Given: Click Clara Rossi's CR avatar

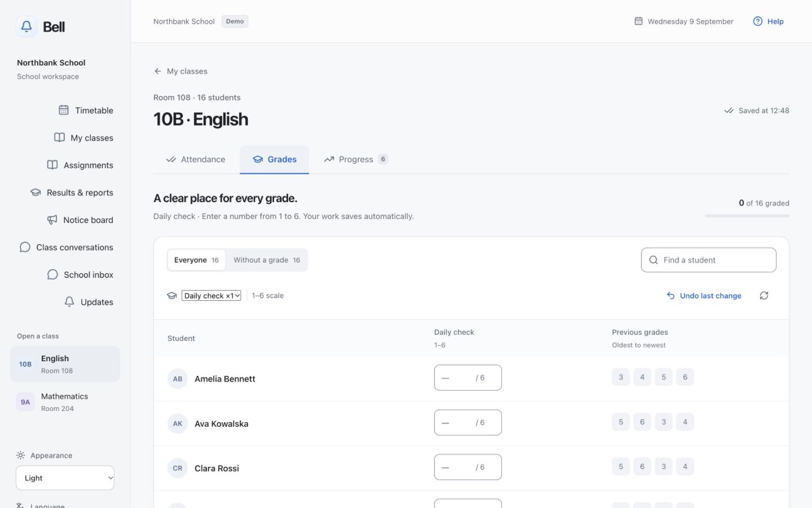Looking at the screenshot, I should click(x=178, y=468).
